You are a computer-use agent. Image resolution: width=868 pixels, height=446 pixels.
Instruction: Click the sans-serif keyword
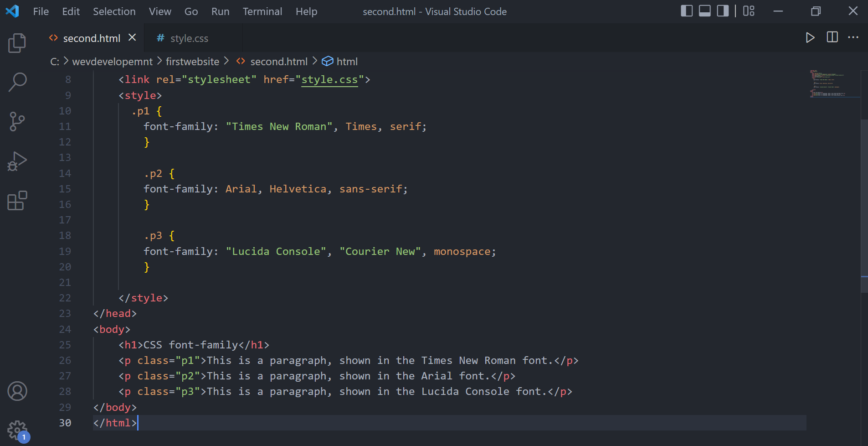click(371, 189)
